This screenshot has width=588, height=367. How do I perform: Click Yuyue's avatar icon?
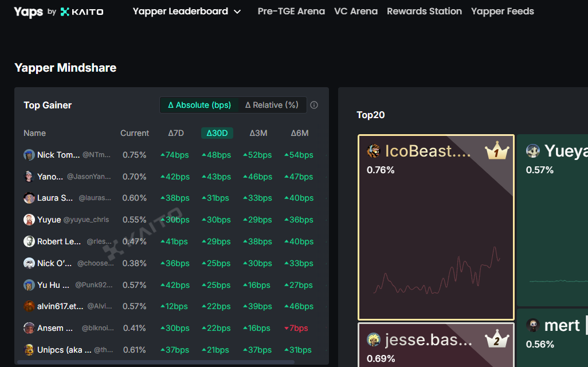tap(29, 220)
